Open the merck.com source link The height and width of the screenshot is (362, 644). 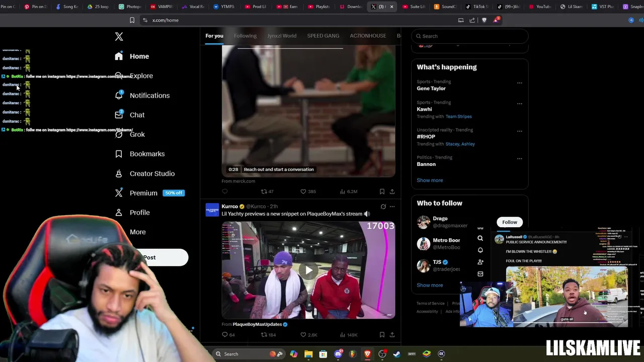(x=238, y=181)
